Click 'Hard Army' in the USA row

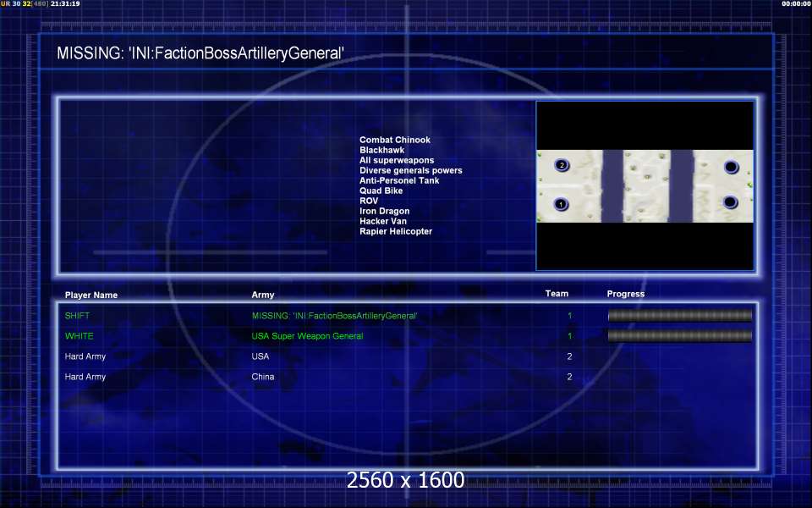[85, 356]
